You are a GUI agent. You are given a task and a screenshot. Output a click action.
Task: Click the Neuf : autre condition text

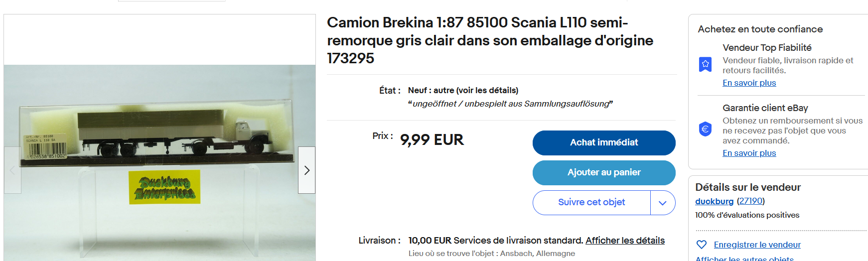coord(463,90)
